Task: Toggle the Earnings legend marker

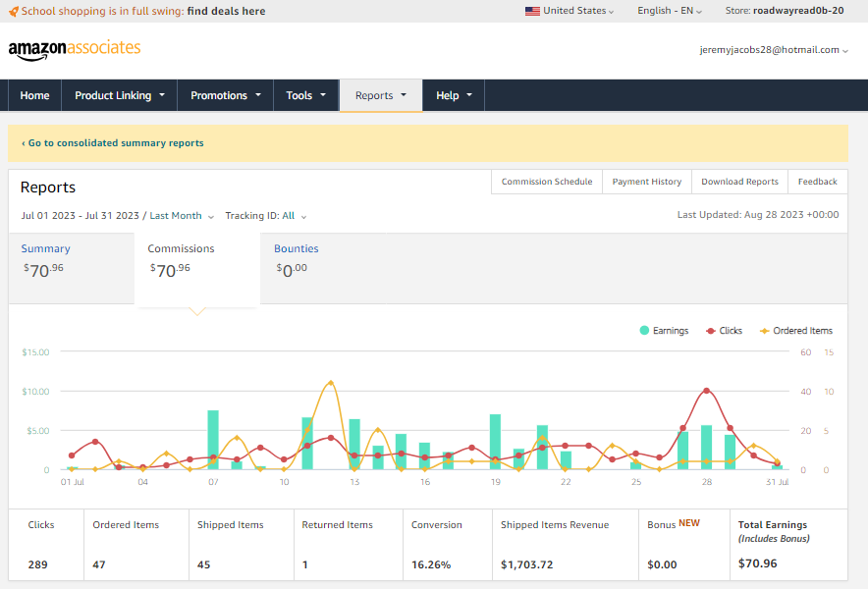Action: tap(644, 331)
